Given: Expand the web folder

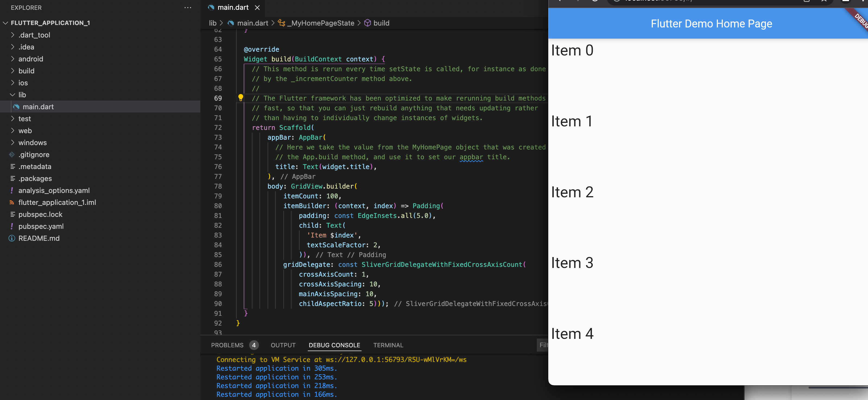Looking at the screenshot, I should pyautogui.click(x=12, y=130).
